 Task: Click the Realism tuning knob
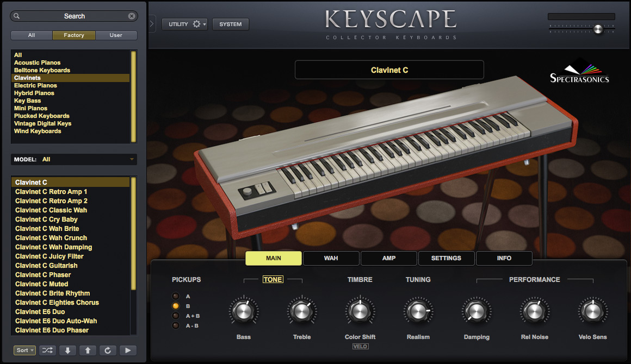coord(418,311)
